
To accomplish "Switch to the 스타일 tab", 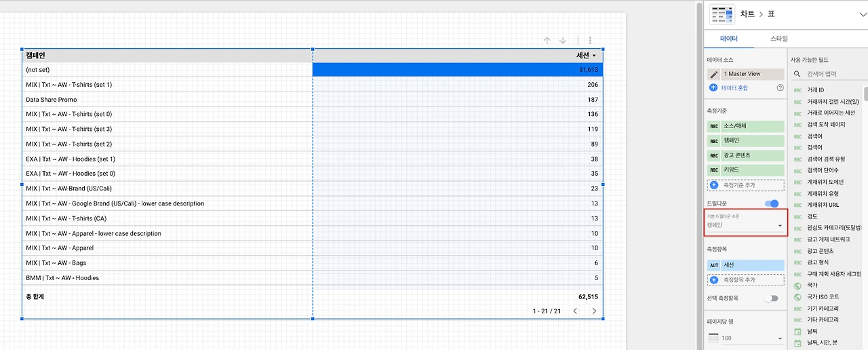I will (779, 39).
